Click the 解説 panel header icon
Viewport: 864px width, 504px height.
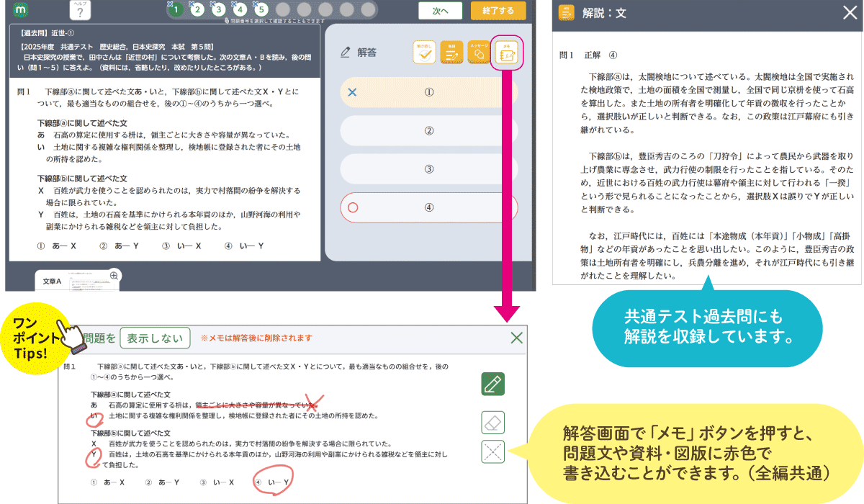(x=567, y=13)
